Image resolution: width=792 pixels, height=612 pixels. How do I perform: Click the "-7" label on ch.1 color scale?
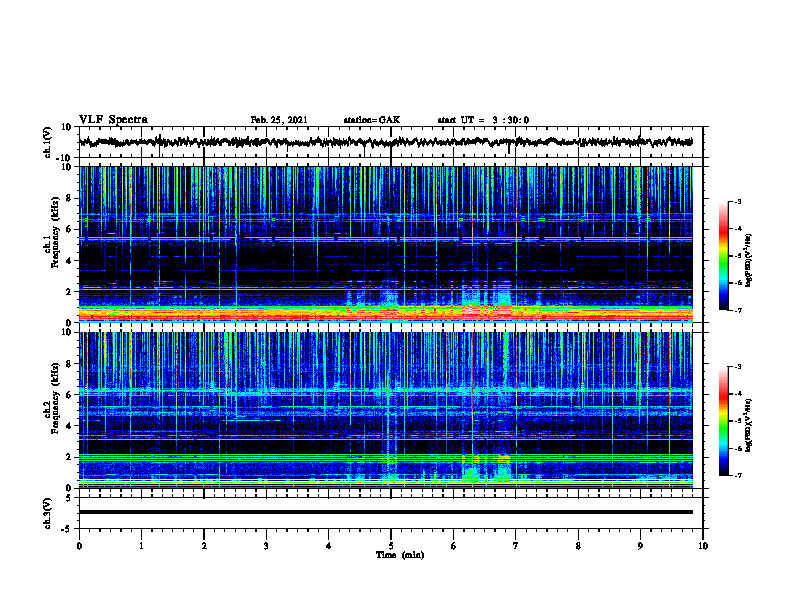tap(738, 310)
